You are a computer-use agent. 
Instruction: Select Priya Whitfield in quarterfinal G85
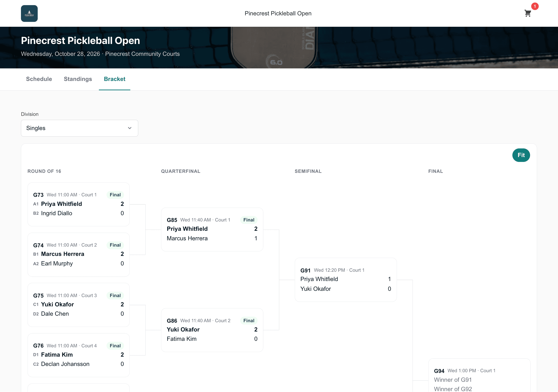[187, 229]
